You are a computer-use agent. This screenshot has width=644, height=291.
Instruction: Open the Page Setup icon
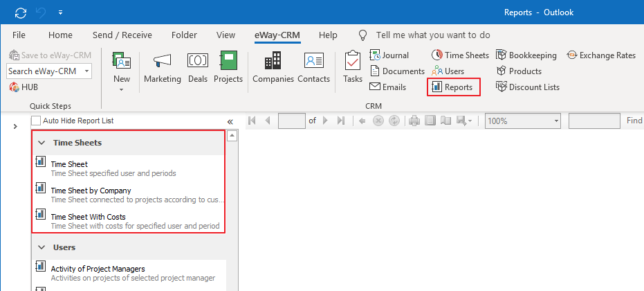[x=445, y=121]
